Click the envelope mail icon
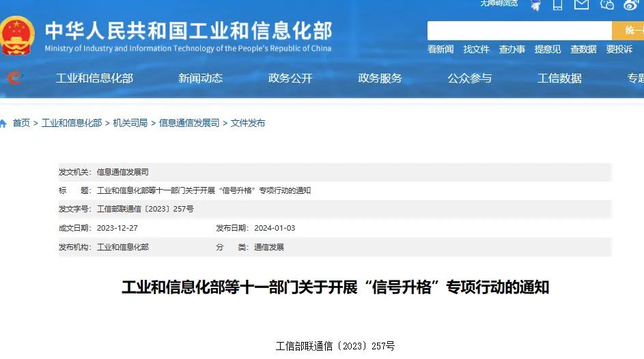The image size is (644, 359). (581, 5)
